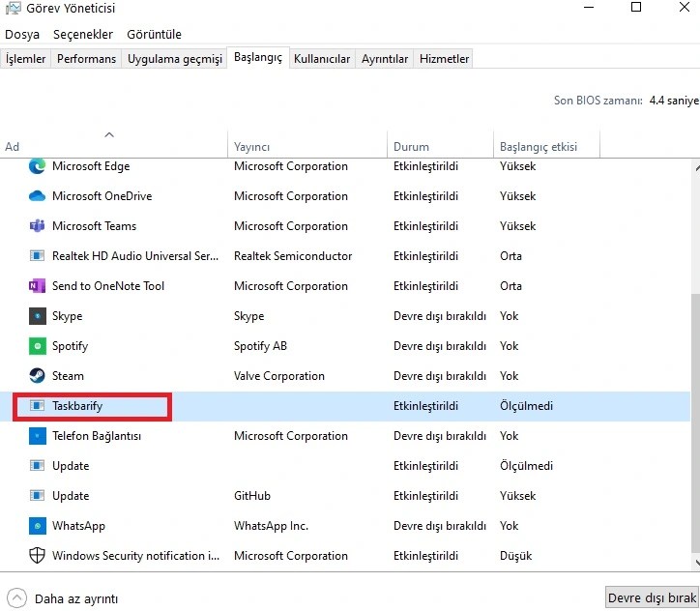Click the green Spotify icon
This screenshot has width=700, height=611.
(38, 346)
